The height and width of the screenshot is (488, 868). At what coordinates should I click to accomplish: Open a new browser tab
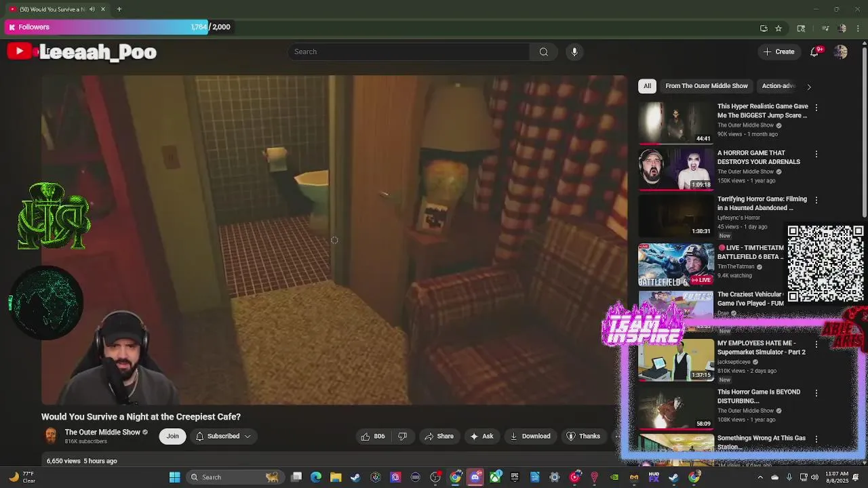point(119,9)
